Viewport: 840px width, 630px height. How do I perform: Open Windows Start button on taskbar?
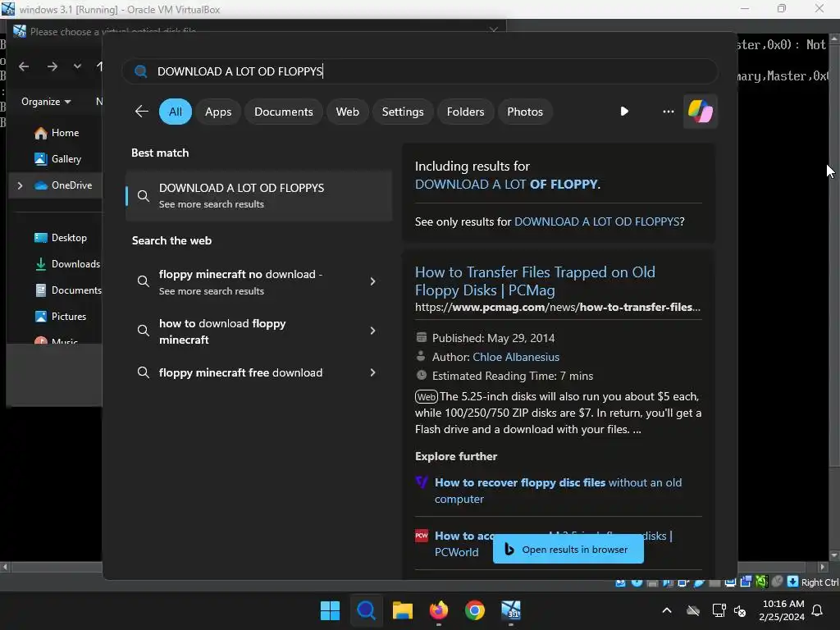coord(330,610)
